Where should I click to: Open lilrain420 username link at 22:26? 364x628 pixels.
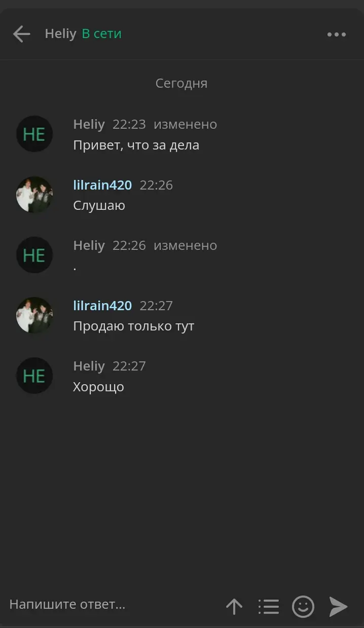102,185
